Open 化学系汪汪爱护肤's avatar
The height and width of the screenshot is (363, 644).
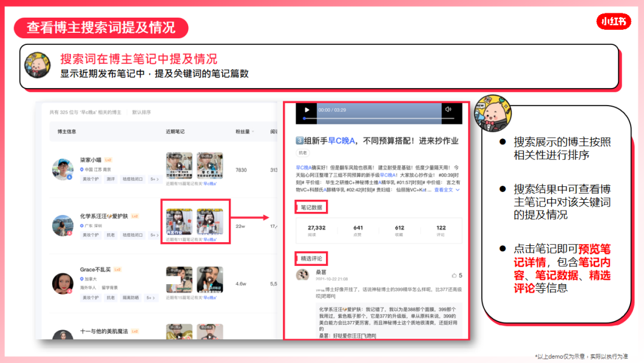[x=63, y=225]
